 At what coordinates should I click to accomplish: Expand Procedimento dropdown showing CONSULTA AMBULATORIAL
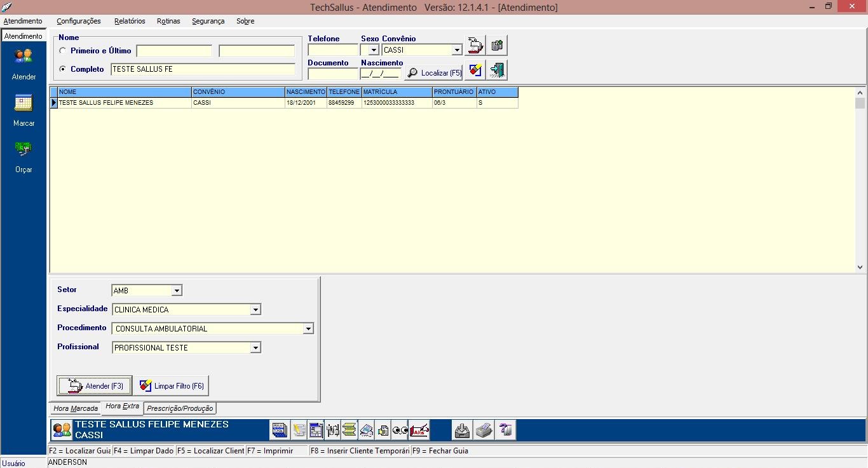click(308, 329)
